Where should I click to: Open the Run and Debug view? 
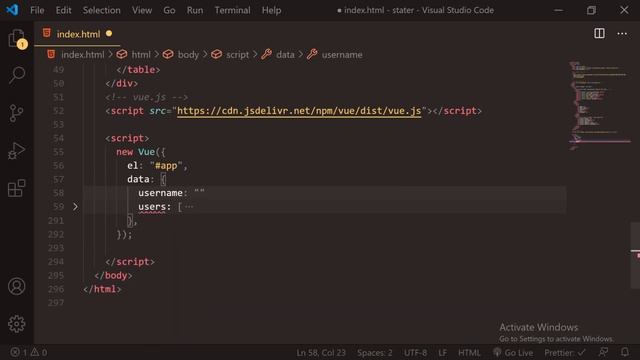pyautogui.click(x=17, y=151)
